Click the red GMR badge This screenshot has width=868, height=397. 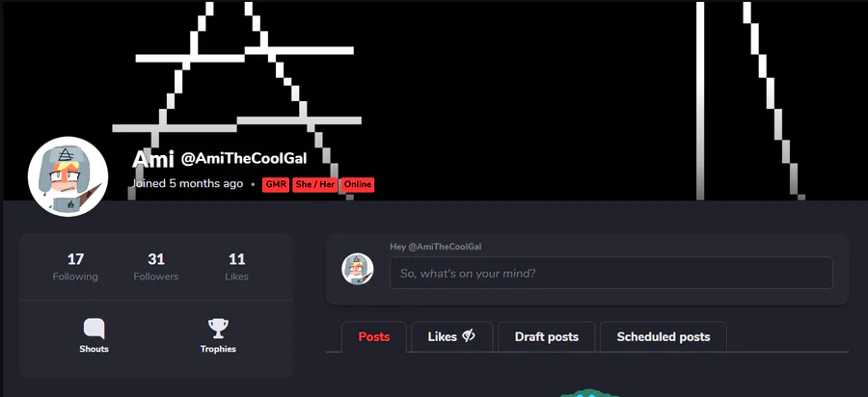pyautogui.click(x=276, y=185)
